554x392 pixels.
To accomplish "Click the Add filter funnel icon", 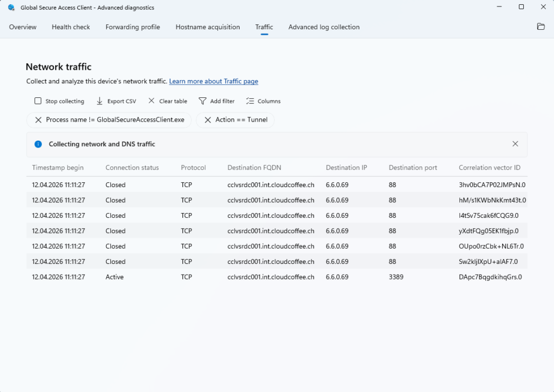I will pos(202,101).
